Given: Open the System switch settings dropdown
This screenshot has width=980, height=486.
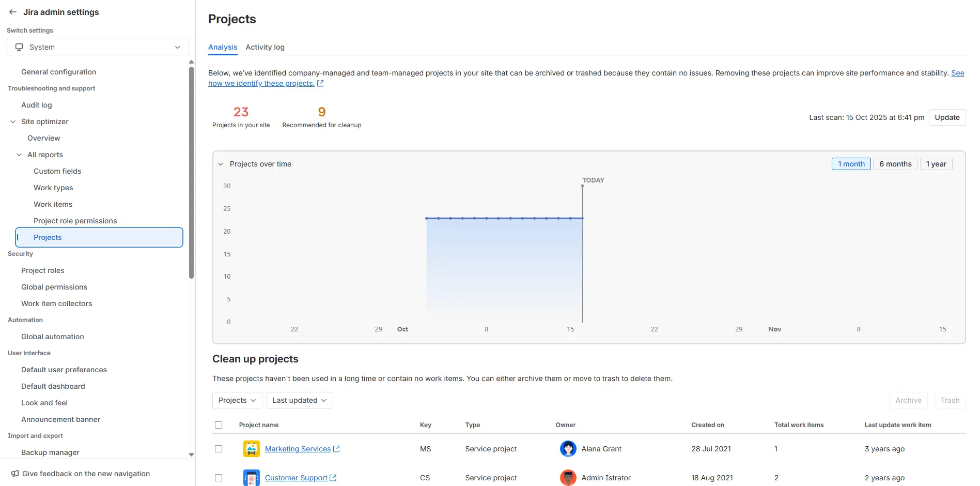Looking at the screenshot, I should [x=98, y=47].
